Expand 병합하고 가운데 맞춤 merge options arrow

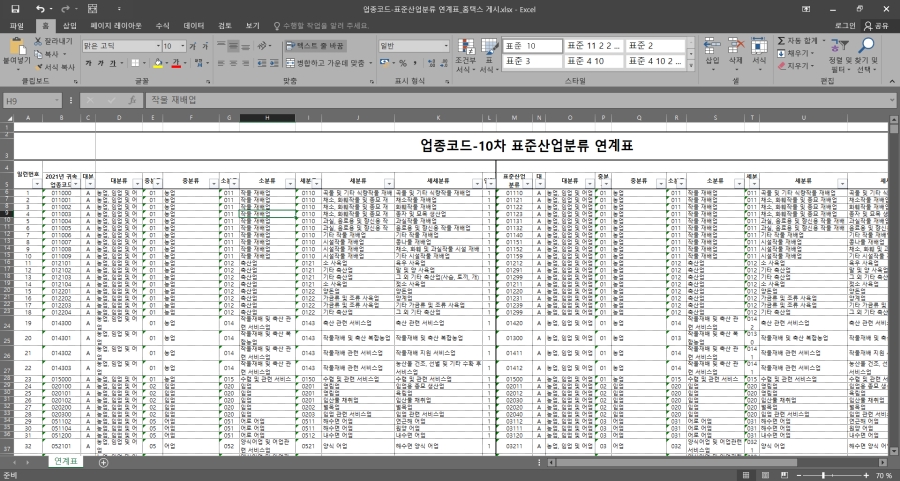click(x=371, y=63)
